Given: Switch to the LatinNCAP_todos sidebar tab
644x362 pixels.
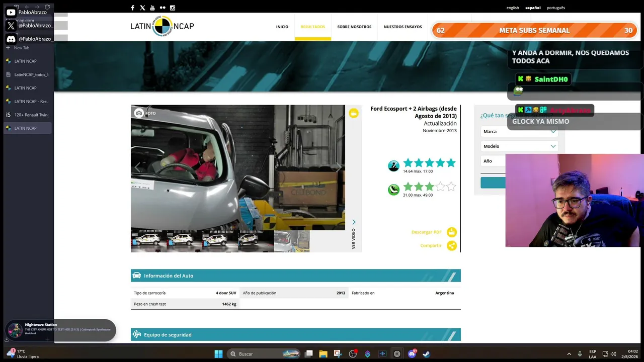Looking at the screenshot, I should point(29,74).
